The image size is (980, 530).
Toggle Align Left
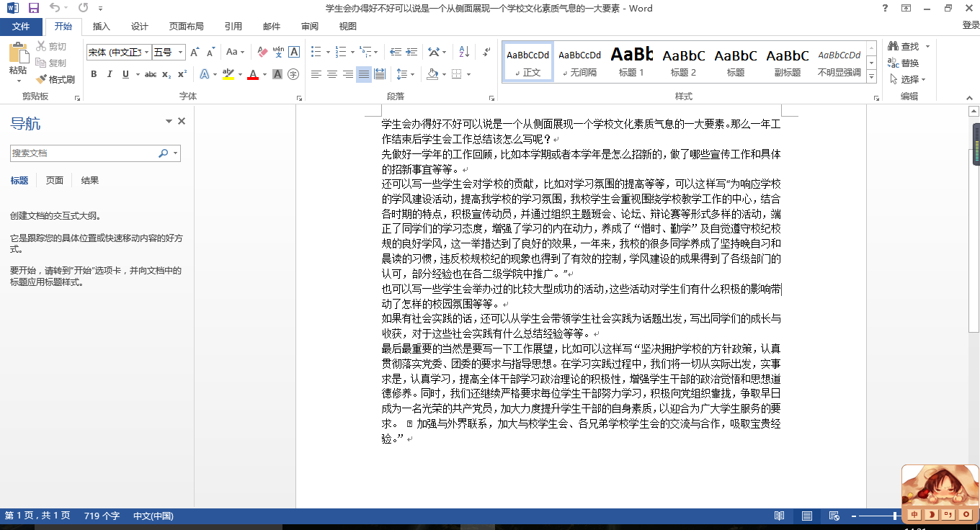click(316, 74)
